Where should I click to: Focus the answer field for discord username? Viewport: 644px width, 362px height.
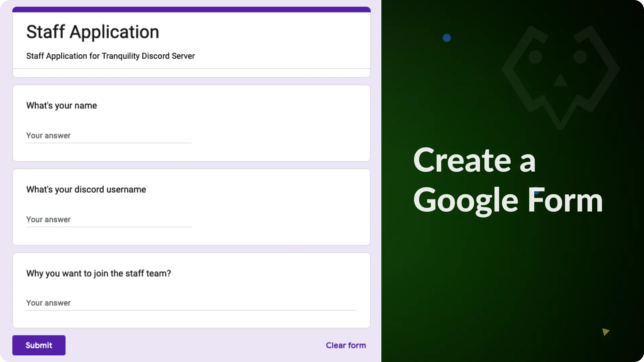click(109, 220)
